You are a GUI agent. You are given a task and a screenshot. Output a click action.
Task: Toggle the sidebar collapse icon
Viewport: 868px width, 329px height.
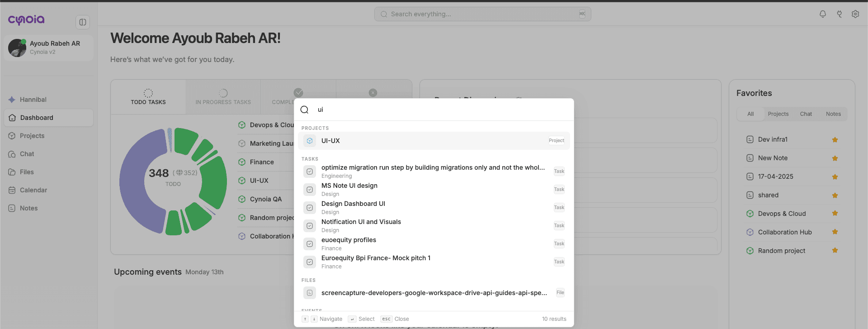[83, 22]
